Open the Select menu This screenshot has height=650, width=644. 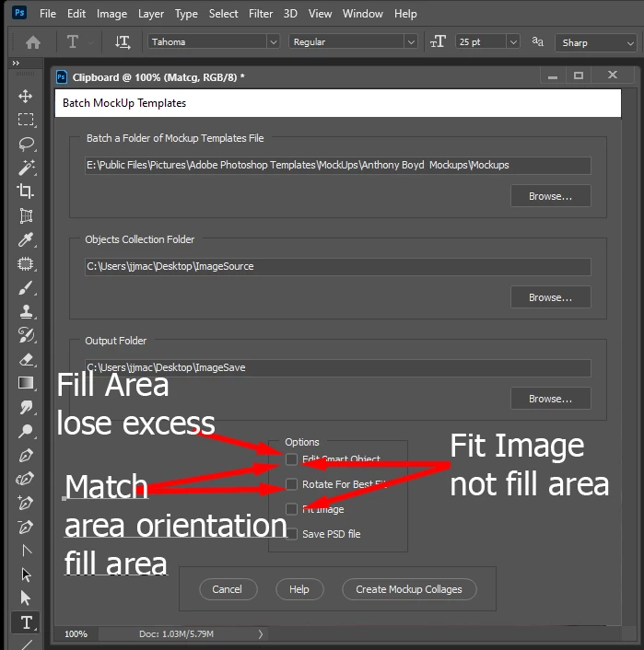[223, 14]
